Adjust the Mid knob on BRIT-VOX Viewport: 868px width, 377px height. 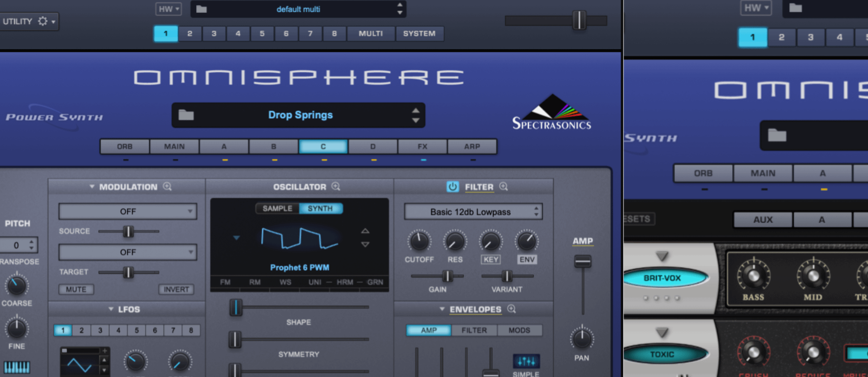pos(813,276)
